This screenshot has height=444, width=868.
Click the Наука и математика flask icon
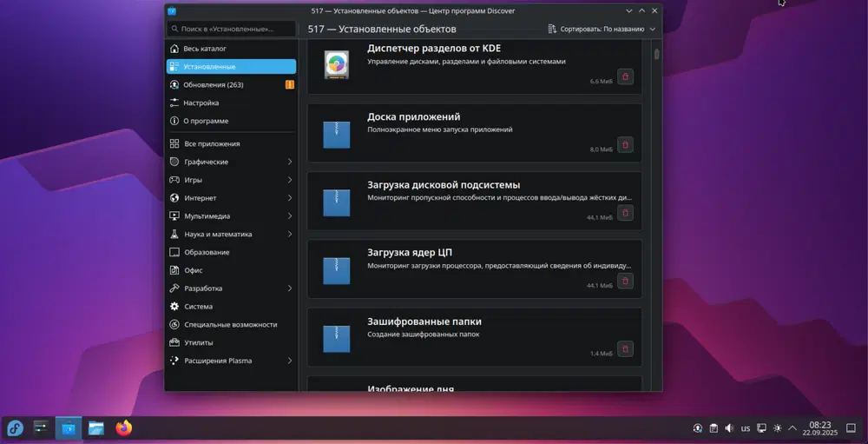pos(174,235)
